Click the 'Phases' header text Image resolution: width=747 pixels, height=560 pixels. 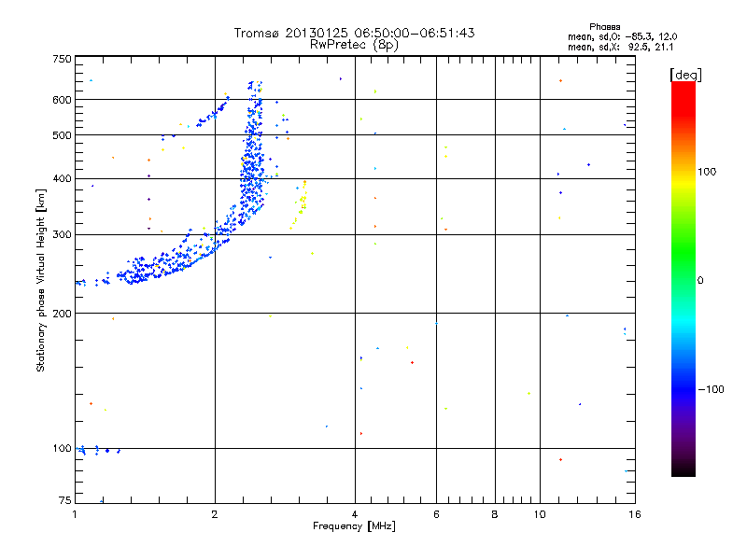pyautogui.click(x=604, y=27)
